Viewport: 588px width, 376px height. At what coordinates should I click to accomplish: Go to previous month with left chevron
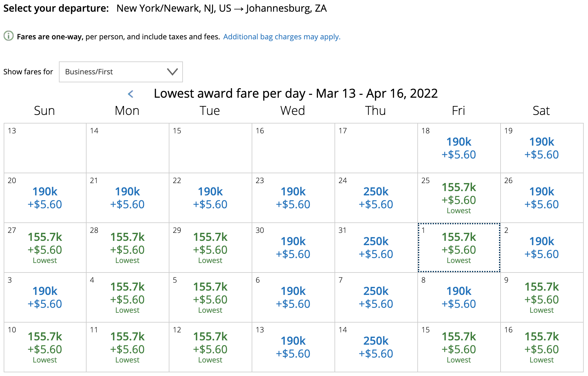tap(130, 94)
